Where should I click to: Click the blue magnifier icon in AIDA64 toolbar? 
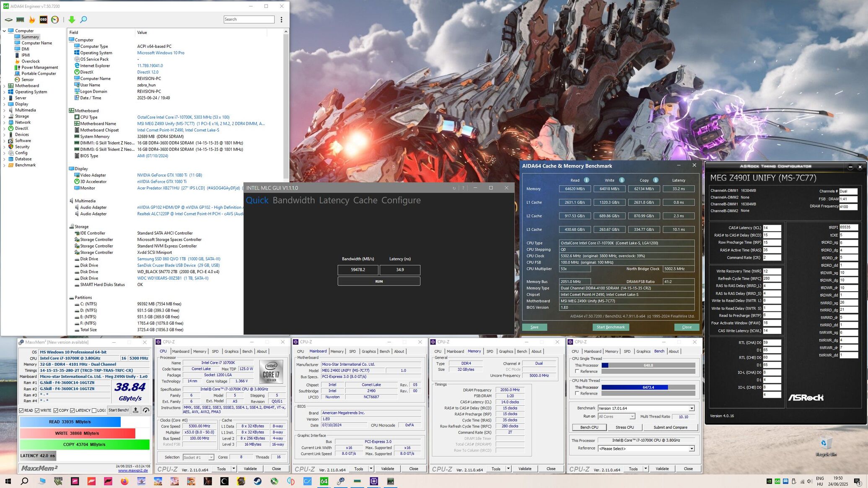(x=83, y=20)
